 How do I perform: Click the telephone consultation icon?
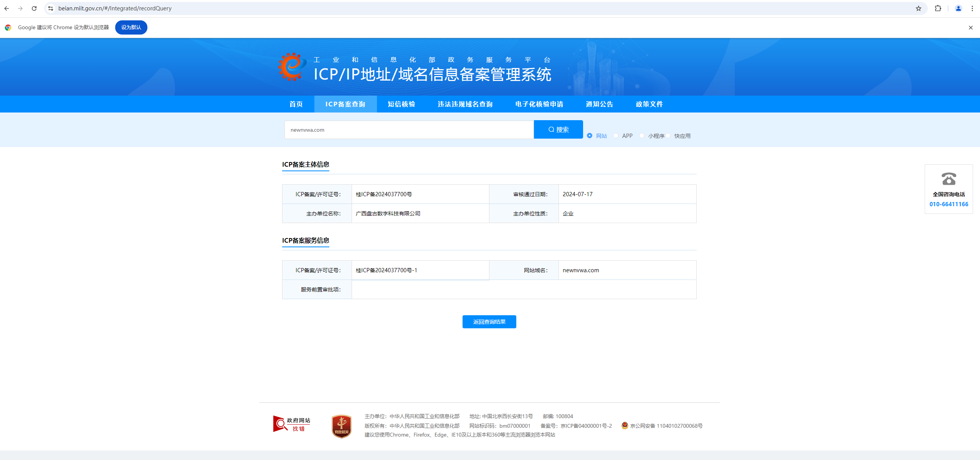(949, 179)
